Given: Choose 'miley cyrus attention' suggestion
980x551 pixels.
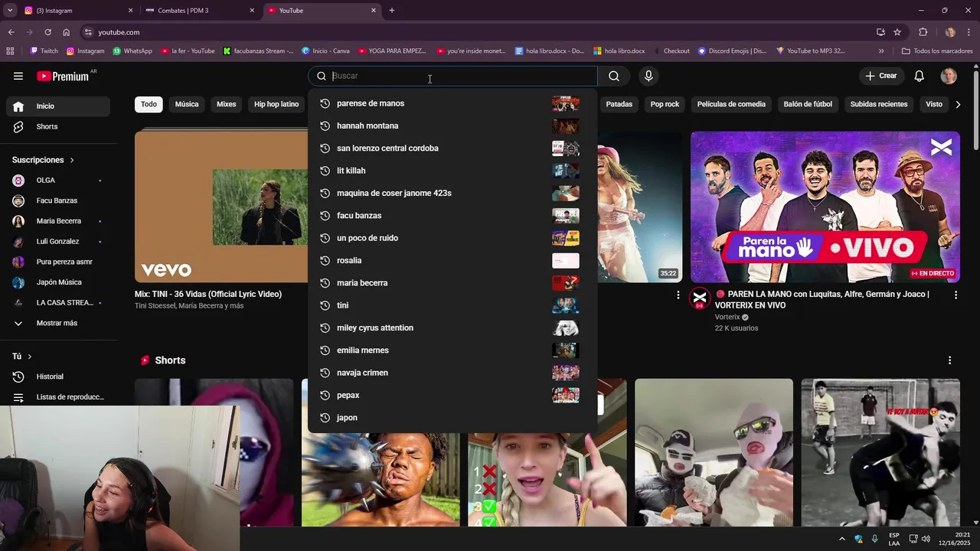Looking at the screenshot, I should pyautogui.click(x=452, y=328).
